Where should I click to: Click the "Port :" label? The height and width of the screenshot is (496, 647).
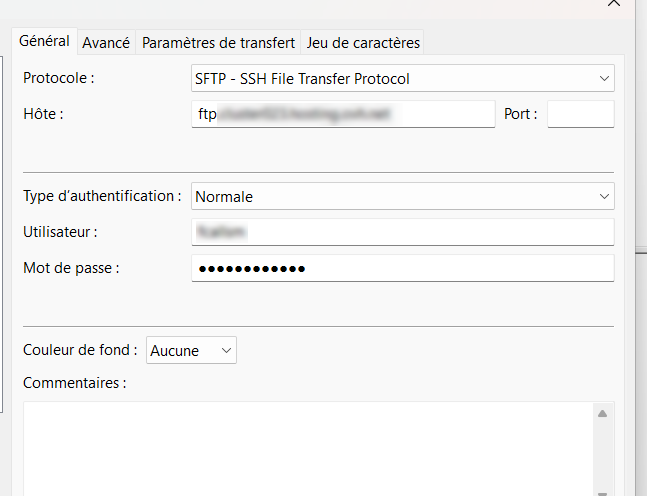click(521, 114)
